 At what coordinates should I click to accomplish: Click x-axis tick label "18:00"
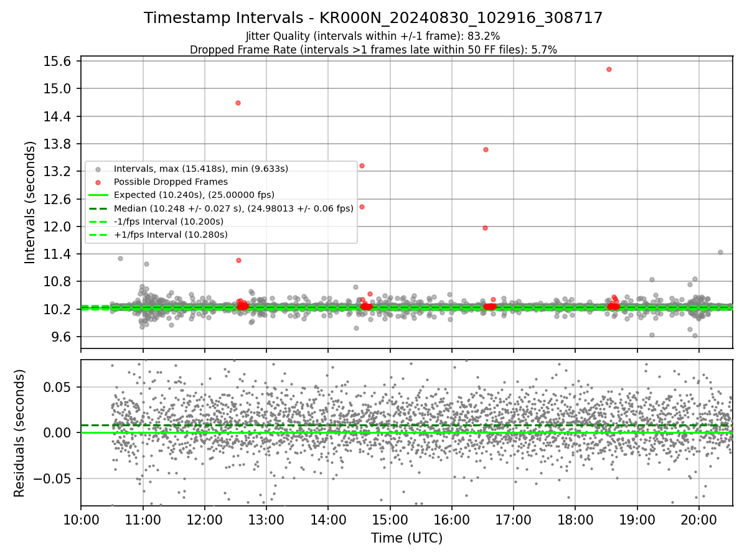(x=575, y=520)
